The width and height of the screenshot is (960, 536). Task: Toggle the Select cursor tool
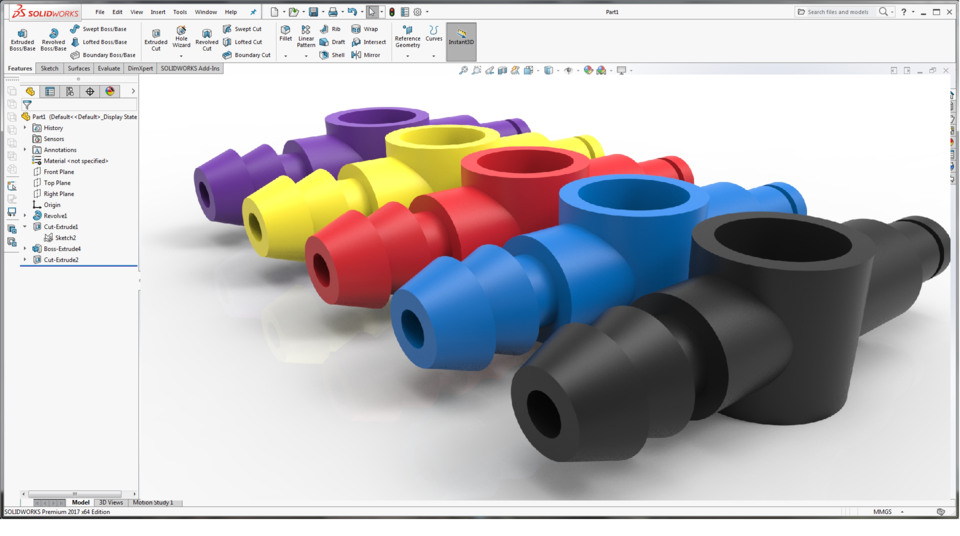tap(372, 12)
